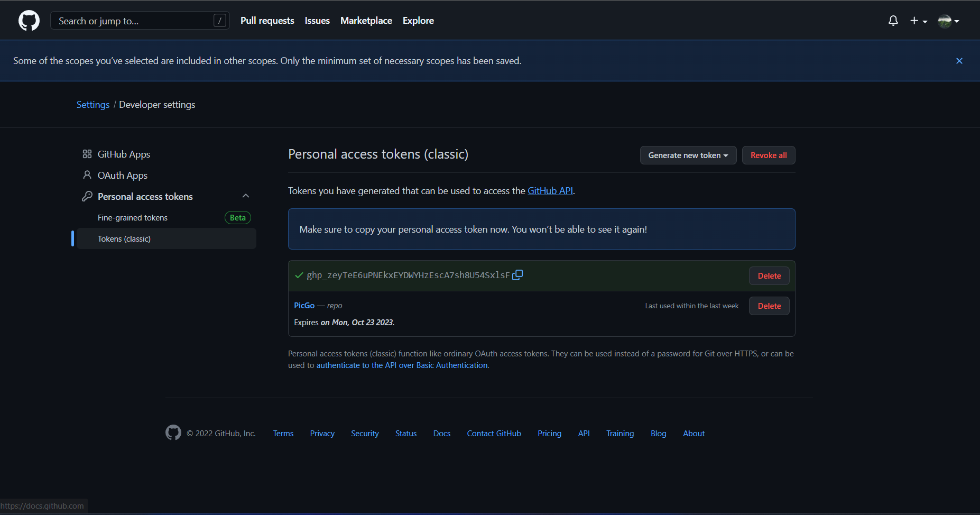Open the user avatar menu
This screenshot has height=515, width=980.
point(948,21)
